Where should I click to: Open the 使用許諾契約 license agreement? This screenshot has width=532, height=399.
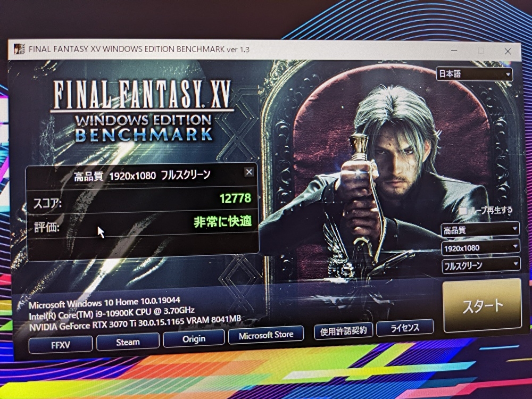click(343, 331)
